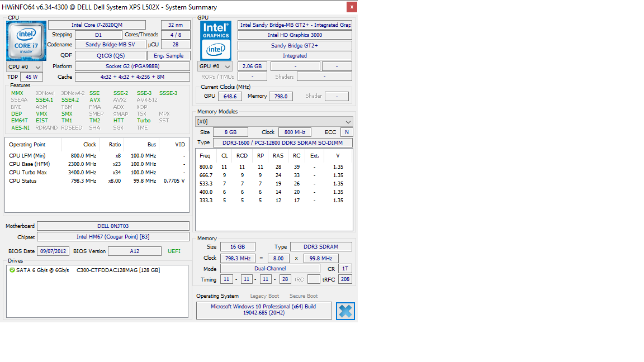Image resolution: width=644 pixels, height=362 pixels.
Task: Click the Windows 10 Professional OS field
Action: pyautogui.click(x=263, y=310)
